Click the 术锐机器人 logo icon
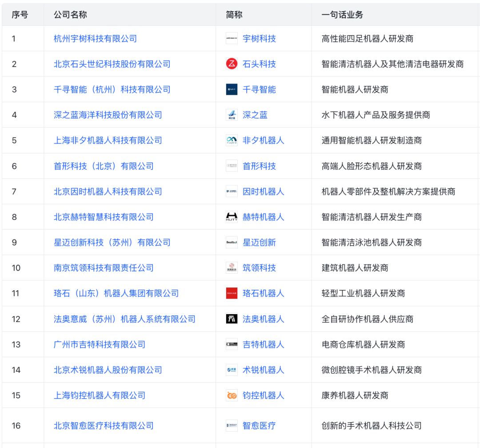480x448 pixels. 232,370
